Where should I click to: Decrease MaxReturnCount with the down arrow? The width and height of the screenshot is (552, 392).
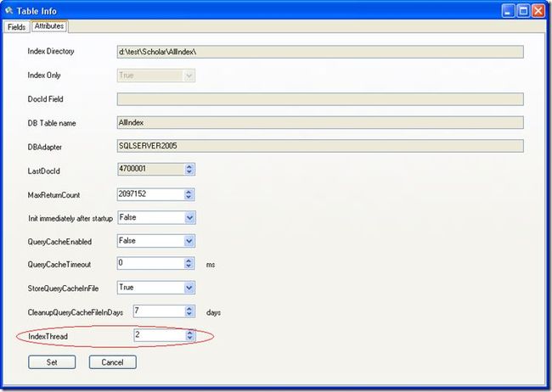coord(189,197)
